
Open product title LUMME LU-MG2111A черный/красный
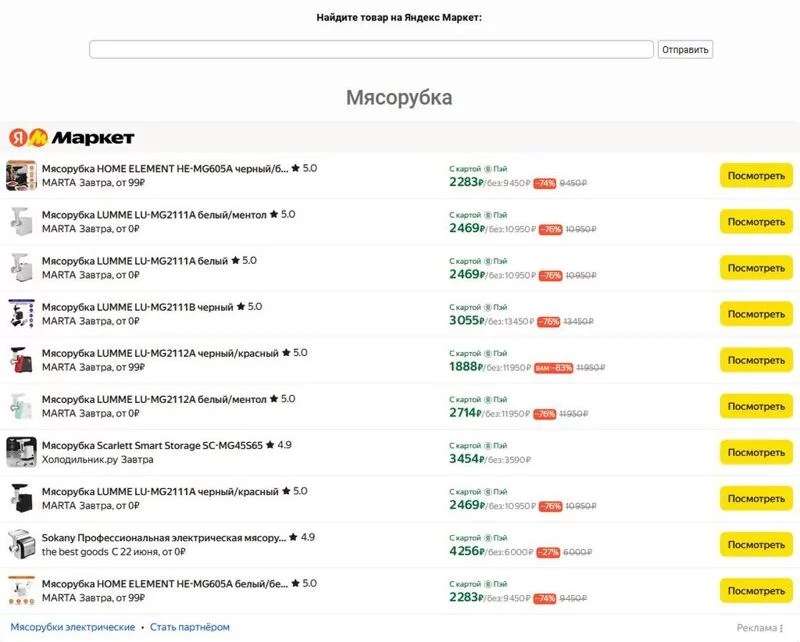[x=160, y=491]
